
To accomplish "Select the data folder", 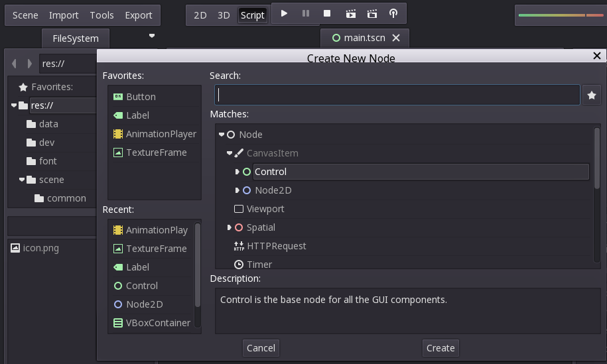I will coord(48,124).
